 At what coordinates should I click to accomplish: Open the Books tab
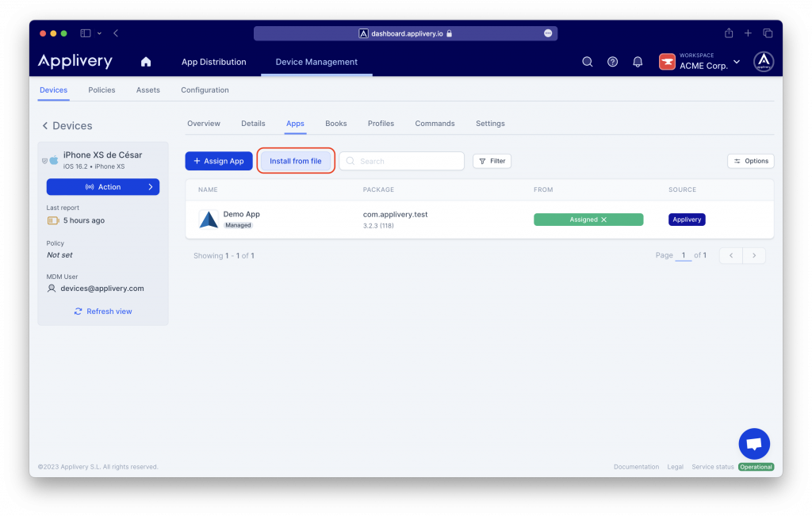[336, 124]
